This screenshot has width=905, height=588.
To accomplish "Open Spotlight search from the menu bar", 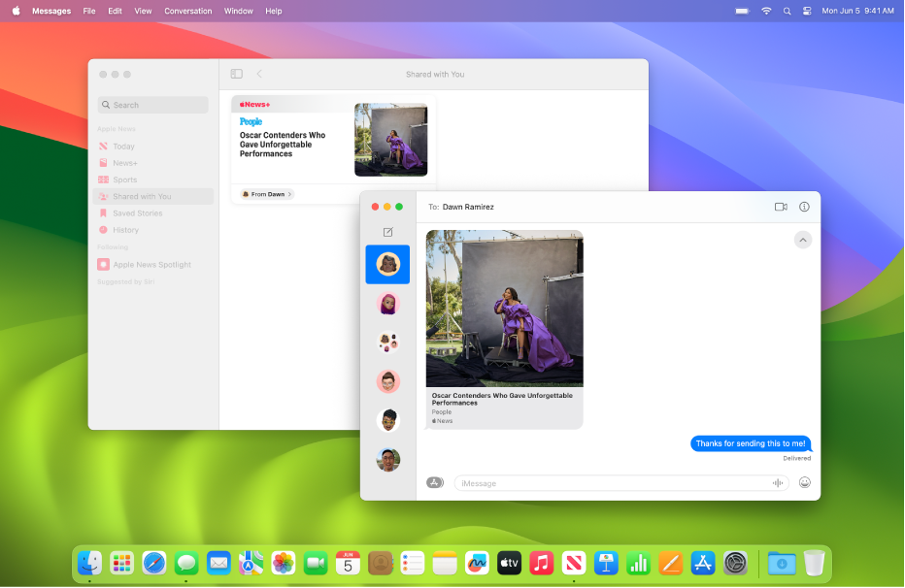I will pyautogui.click(x=787, y=11).
